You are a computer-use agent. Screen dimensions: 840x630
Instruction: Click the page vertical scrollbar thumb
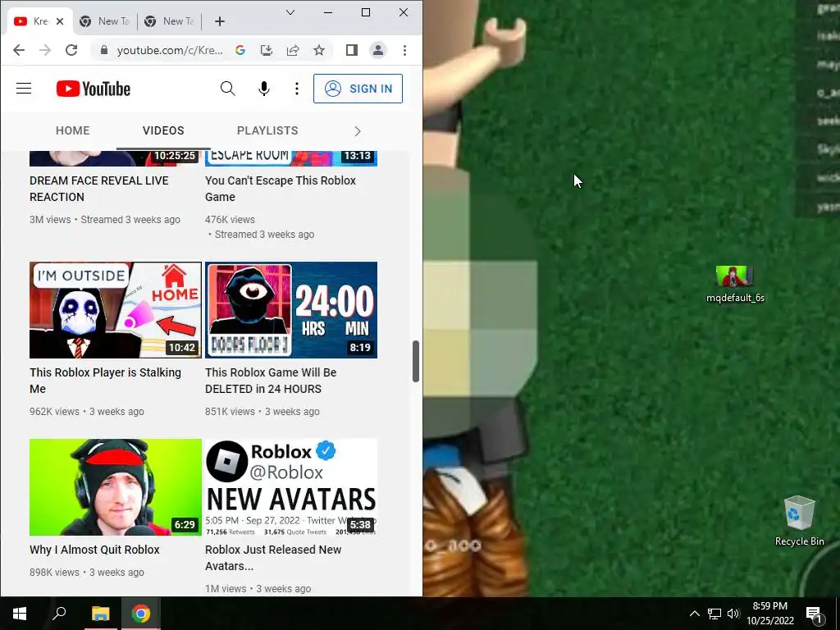(416, 361)
